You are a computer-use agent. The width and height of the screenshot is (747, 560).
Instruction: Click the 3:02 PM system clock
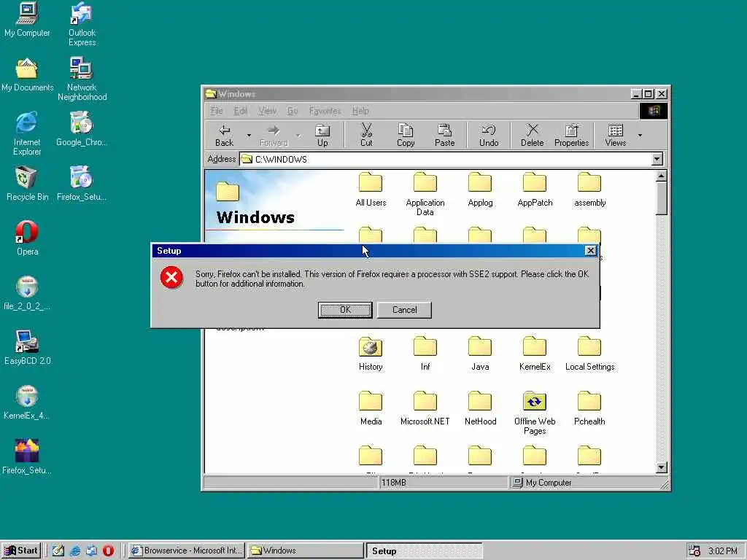pos(723,551)
